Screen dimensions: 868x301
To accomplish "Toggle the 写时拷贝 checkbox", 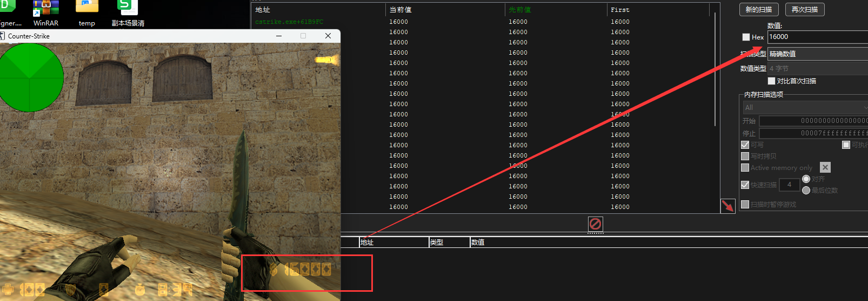I will (x=745, y=156).
